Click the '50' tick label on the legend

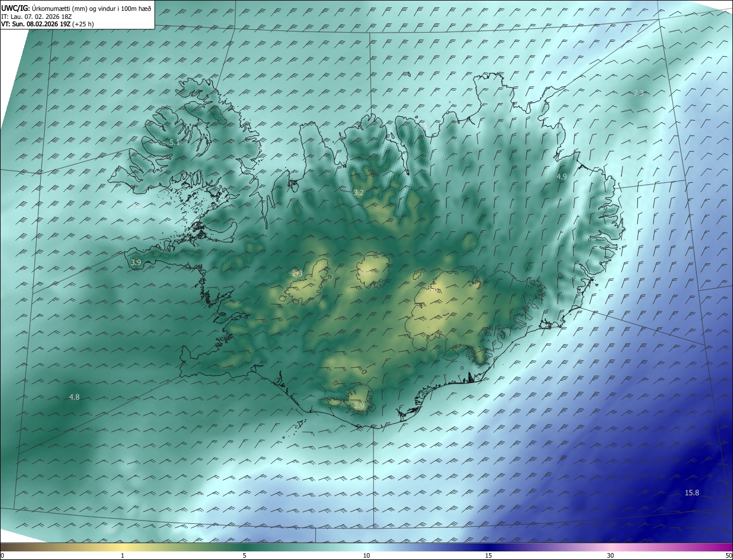click(728, 556)
